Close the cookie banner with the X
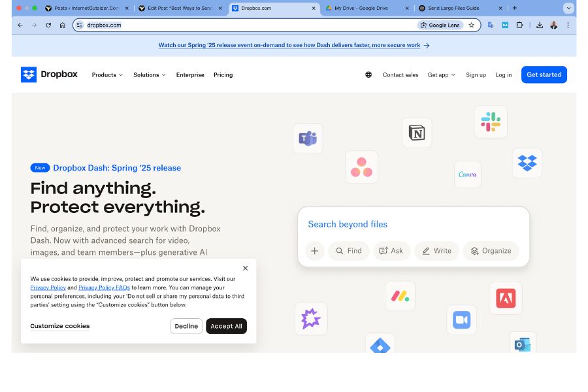588x392 pixels. [245, 269]
